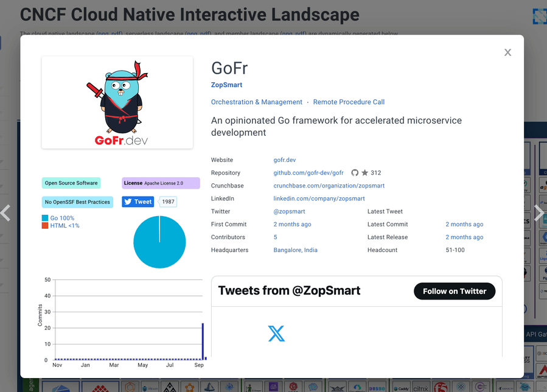Viewport: 547px width, 392px height.
Task: Go to the next landscape item
Action: [539, 213]
